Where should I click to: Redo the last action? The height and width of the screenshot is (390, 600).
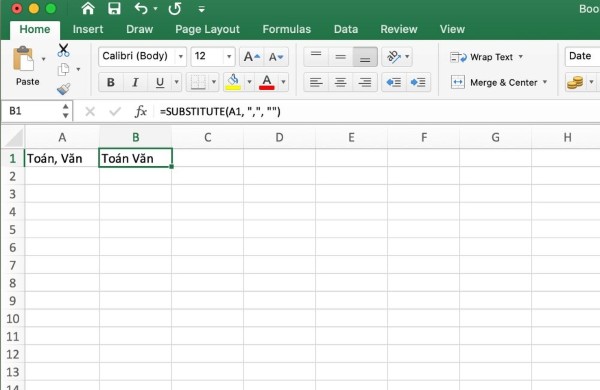(174, 8)
